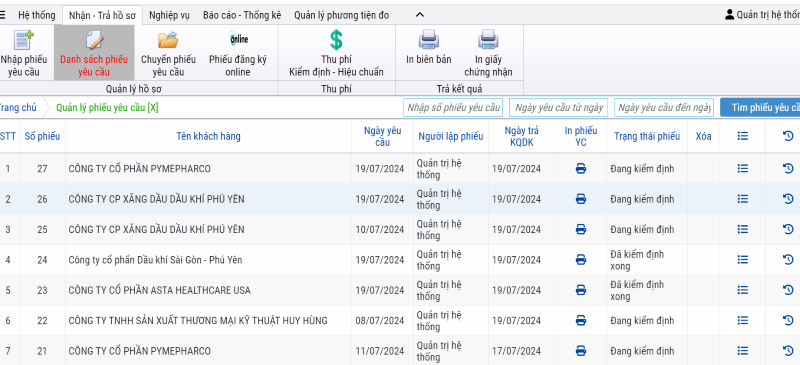View history icon for slip 22

click(x=788, y=321)
